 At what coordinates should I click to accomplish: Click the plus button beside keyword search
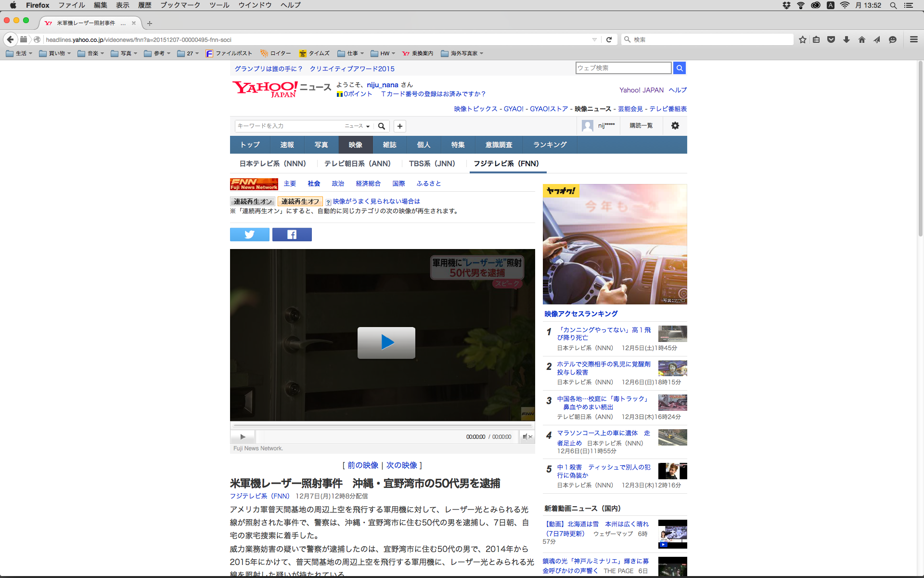[x=399, y=126]
